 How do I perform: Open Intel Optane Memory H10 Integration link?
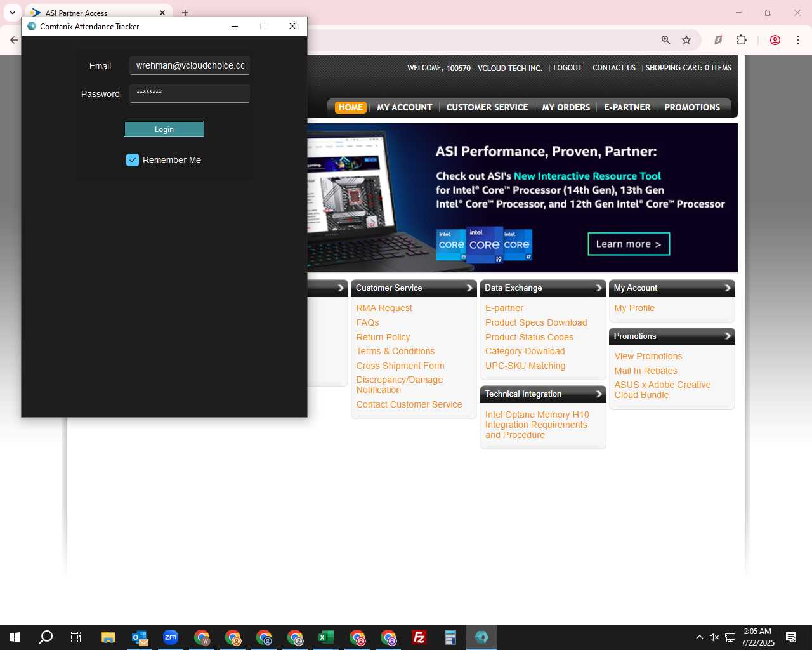[537, 425]
